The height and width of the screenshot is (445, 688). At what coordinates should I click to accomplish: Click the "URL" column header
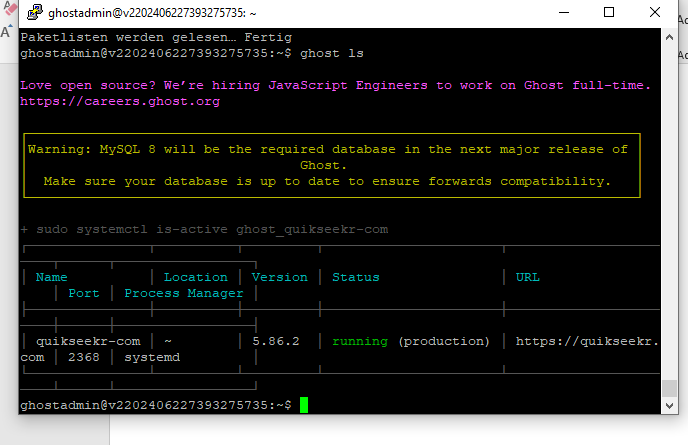coord(527,277)
